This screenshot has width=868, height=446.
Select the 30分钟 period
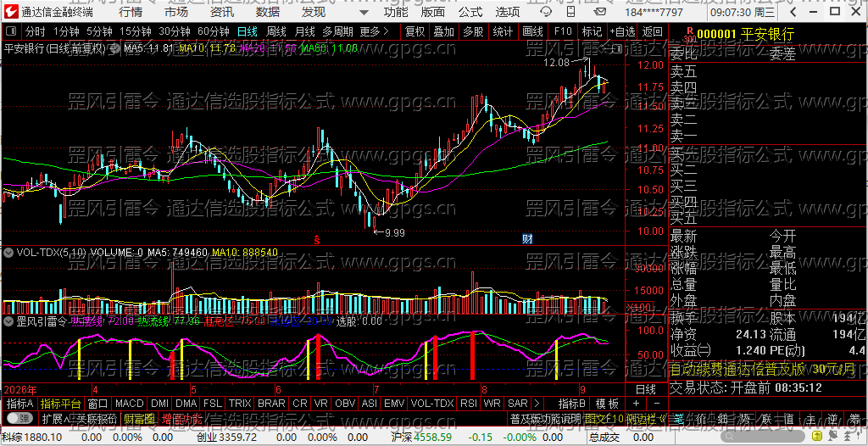[x=175, y=31]
